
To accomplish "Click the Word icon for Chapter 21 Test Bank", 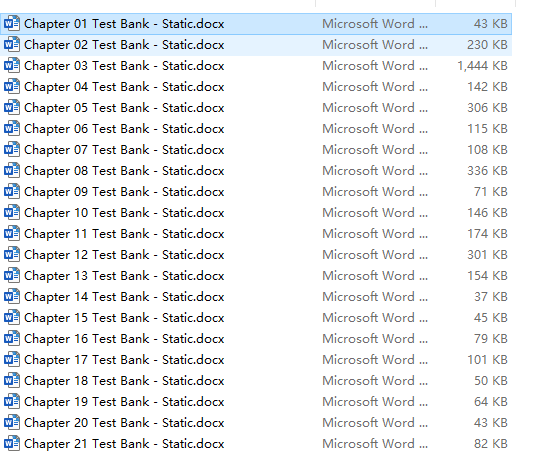I will 12,443.
